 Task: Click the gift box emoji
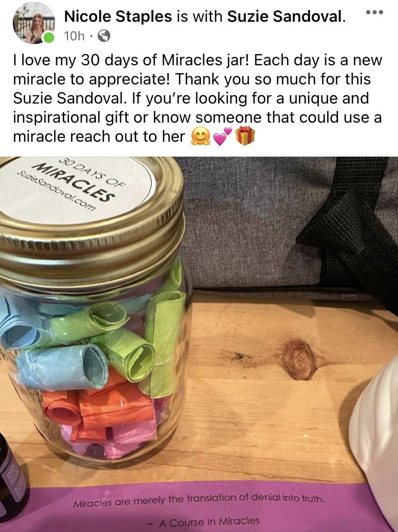tap(245, 136)
